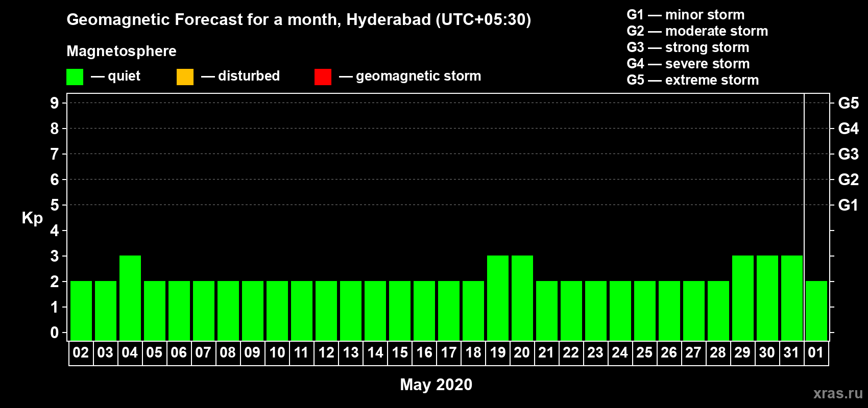Viewport: 868px width, 408px height.
Task: Click date label 11 on the axis
Action: pyautogui.click(x=301, y=352)
